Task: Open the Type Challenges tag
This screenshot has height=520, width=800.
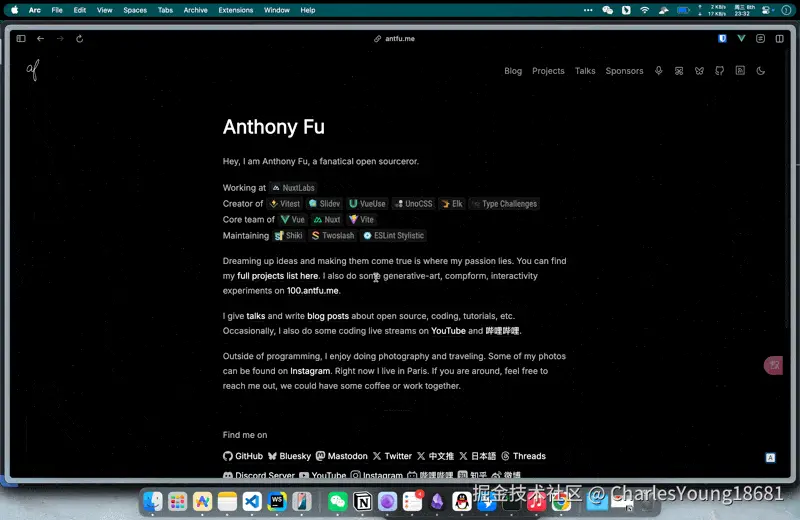Action: coord(504,204)
